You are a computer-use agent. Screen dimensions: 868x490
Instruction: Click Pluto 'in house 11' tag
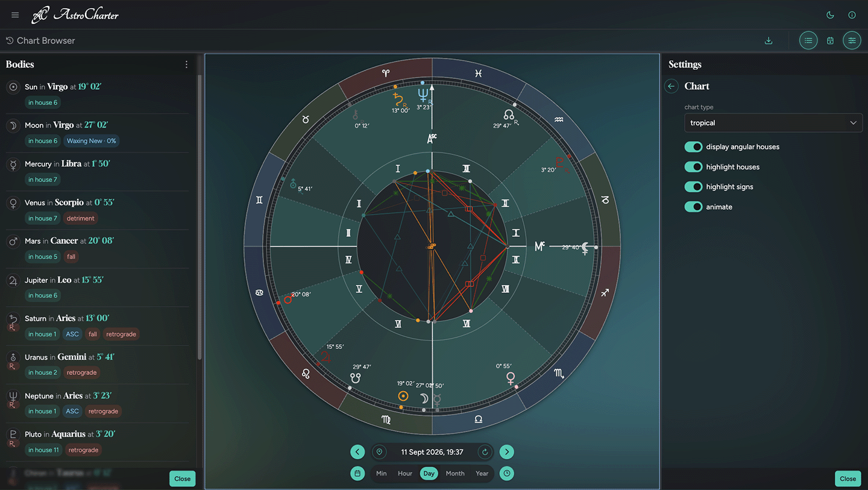[x=43, y=450]
